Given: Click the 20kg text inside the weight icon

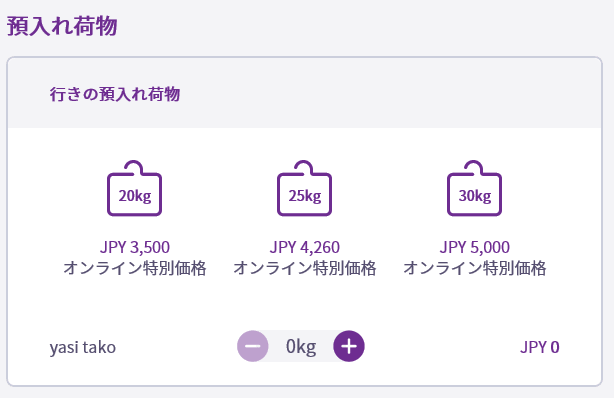Looking at the screenshot, I should coord(135,196).
